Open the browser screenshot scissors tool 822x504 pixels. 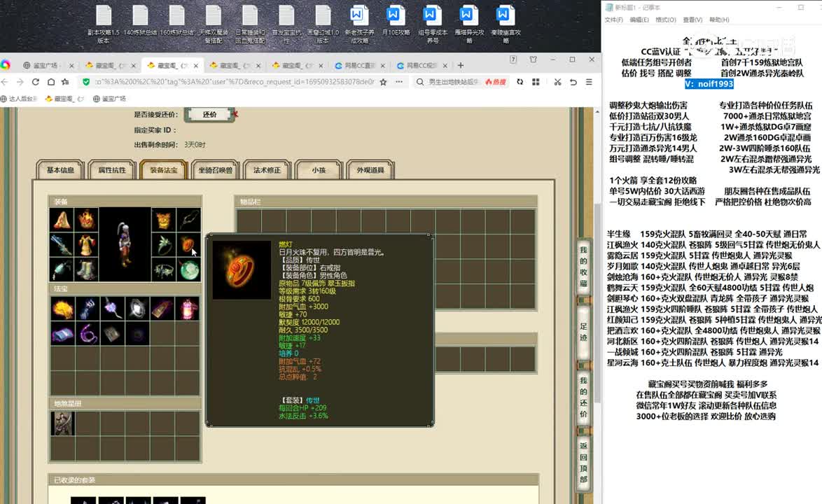(557, 82)
